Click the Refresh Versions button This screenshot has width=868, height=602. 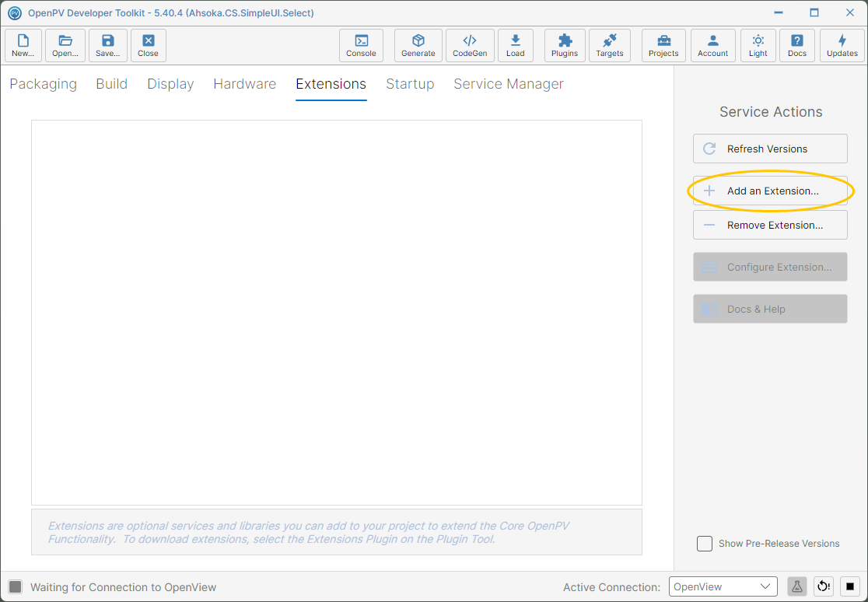(x=770, y=149)
